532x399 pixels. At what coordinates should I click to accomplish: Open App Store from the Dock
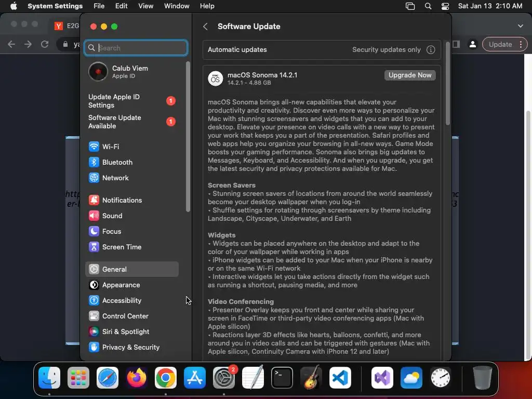pyautogui.click(x=195, y=378)
